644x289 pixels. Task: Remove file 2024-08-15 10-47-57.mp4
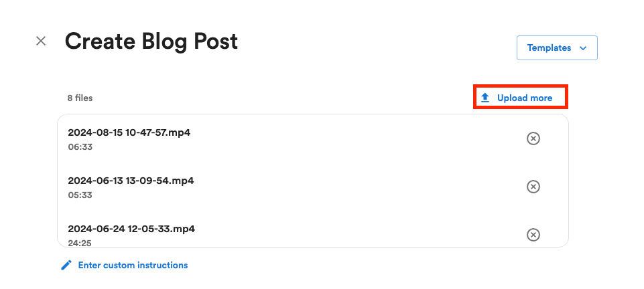click(x=533, y=138)
